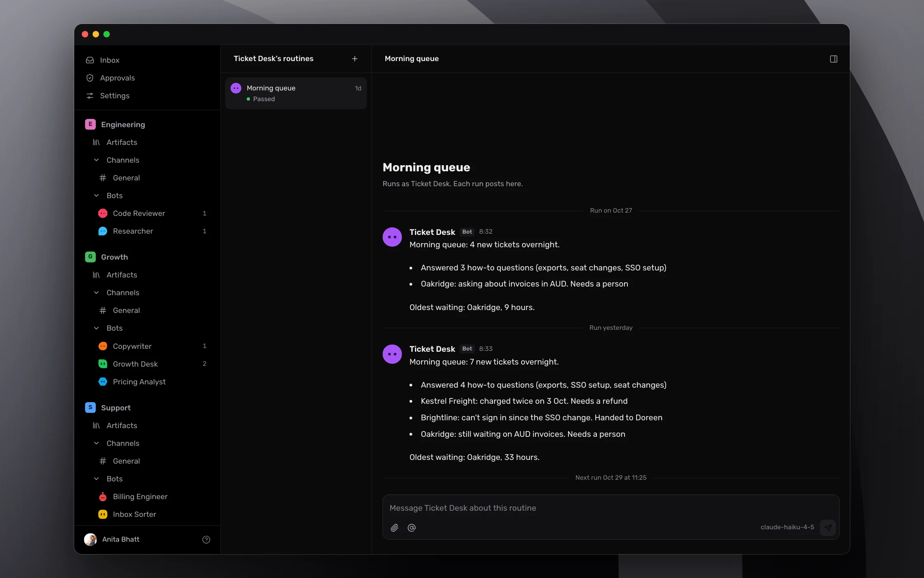The image size is (924, 578).
Task: Collapse Growth Bots section
Action: point(96,328)
